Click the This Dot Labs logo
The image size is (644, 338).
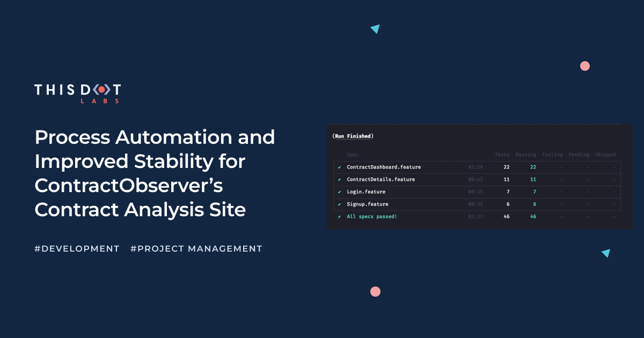(78, 93)
